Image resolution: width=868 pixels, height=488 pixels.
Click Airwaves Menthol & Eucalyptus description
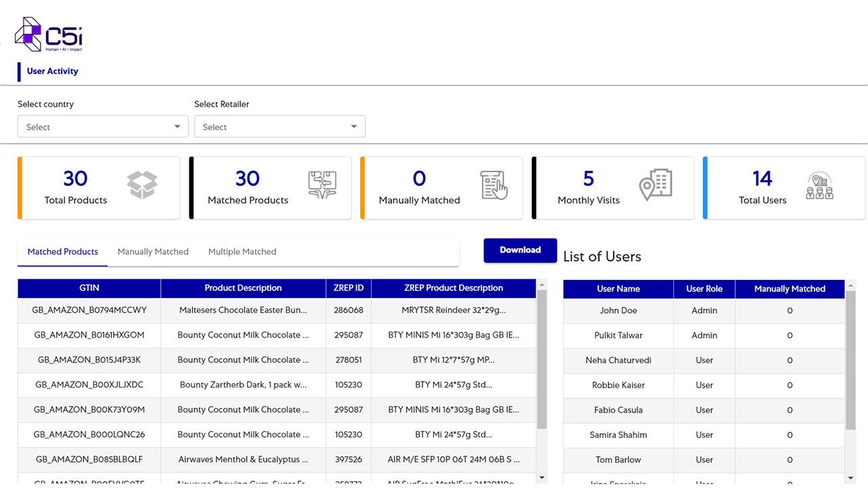click(x=243, y=460)
